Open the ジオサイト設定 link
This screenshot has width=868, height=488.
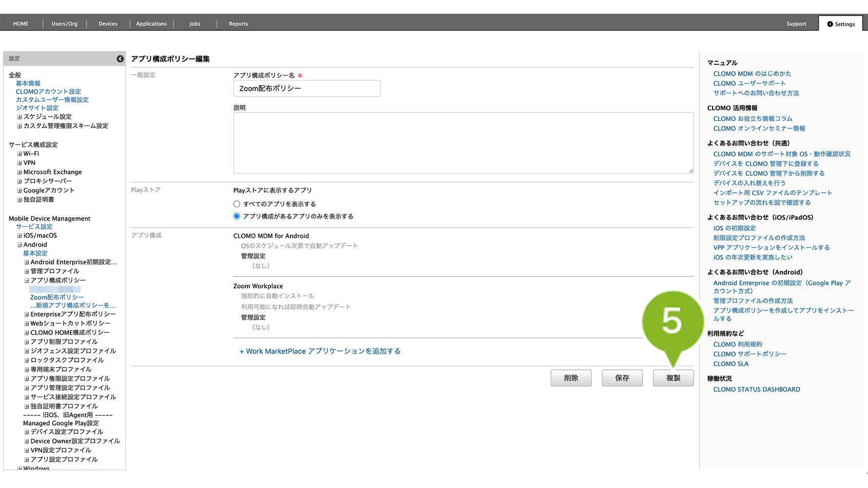click(37, 108)
